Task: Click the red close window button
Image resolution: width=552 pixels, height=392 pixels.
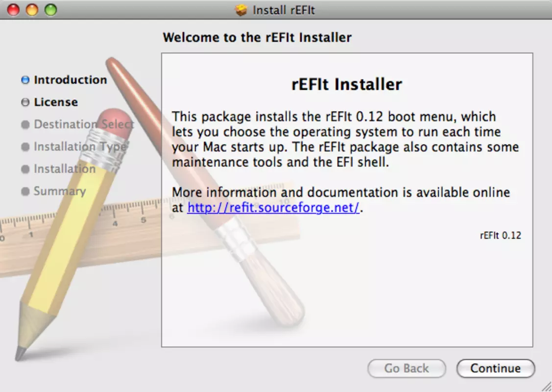Action: click(13, 10)
